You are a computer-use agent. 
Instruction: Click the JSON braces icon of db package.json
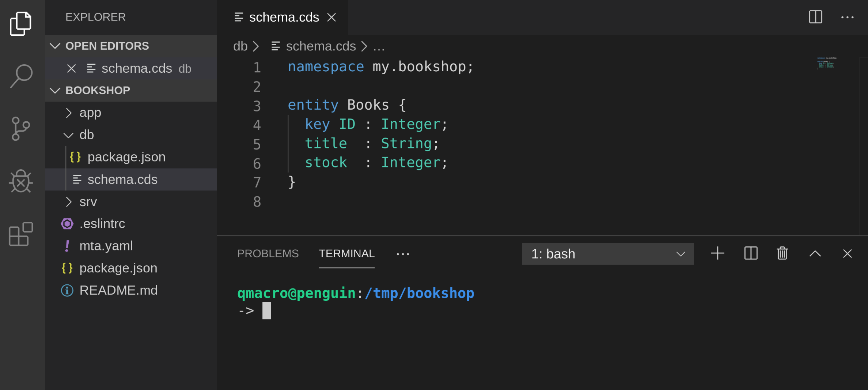pyautogui.click(x=75, y=157)
